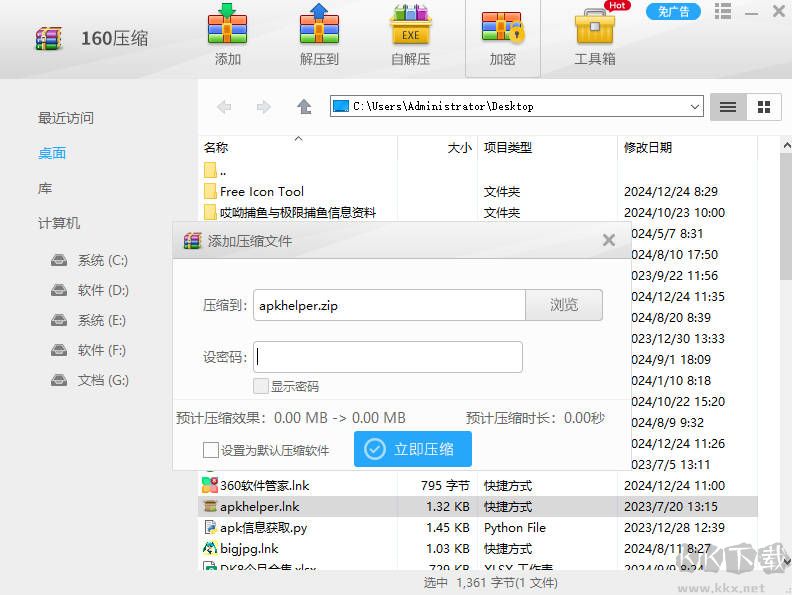Image resolution: width=792 pixels, height=595 pixels.
Task: Open 最近访问 in the sidebar
Action: click(66, 118)
